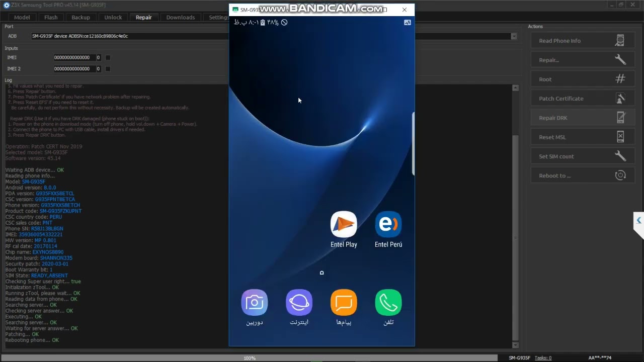Enable the IMEI 2 checkbox
The width and height of the screenshot is (644, 362).
(x=108, y=68)
